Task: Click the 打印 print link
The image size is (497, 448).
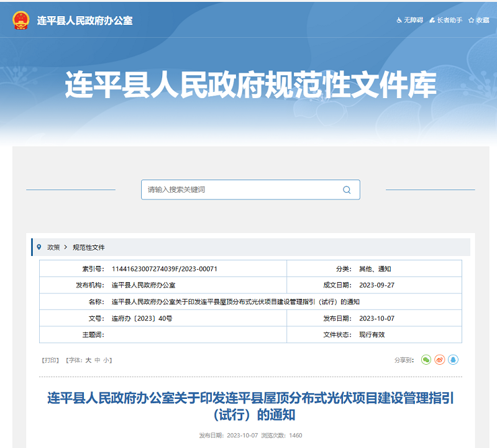Action: (50, 360)
